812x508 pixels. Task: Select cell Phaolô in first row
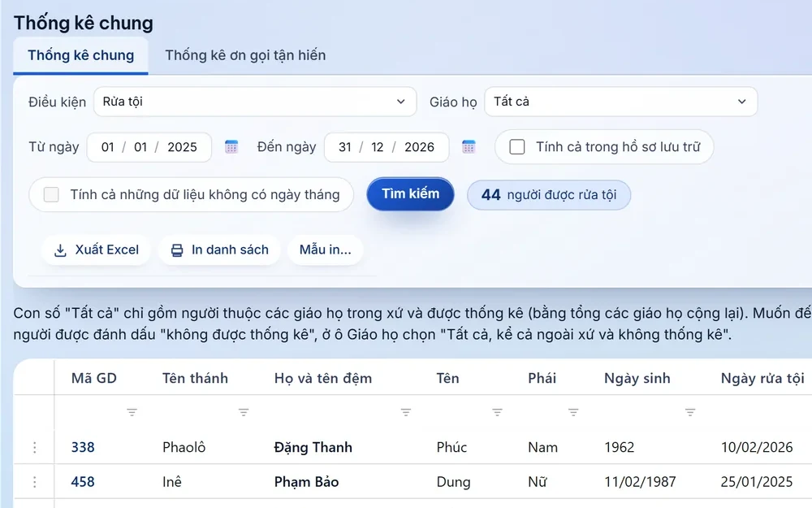point(184,447)
